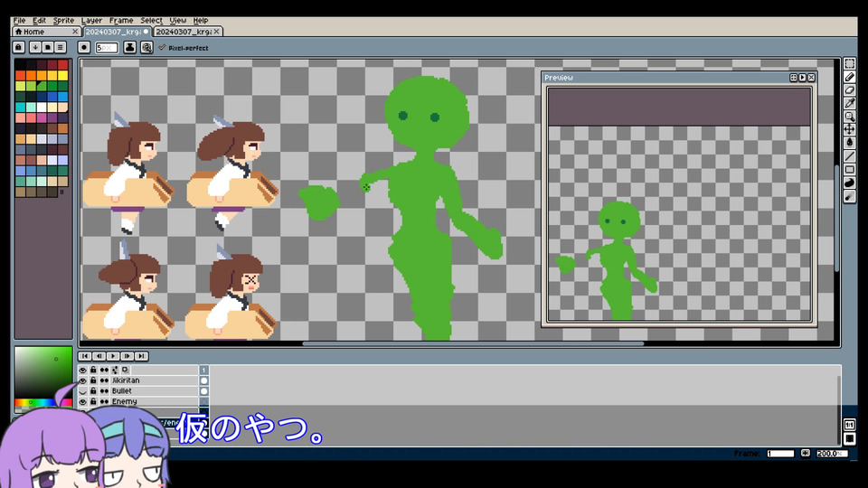Click the brush size field
Viewport: 868px width, 488px height.
tap(107, 48)
